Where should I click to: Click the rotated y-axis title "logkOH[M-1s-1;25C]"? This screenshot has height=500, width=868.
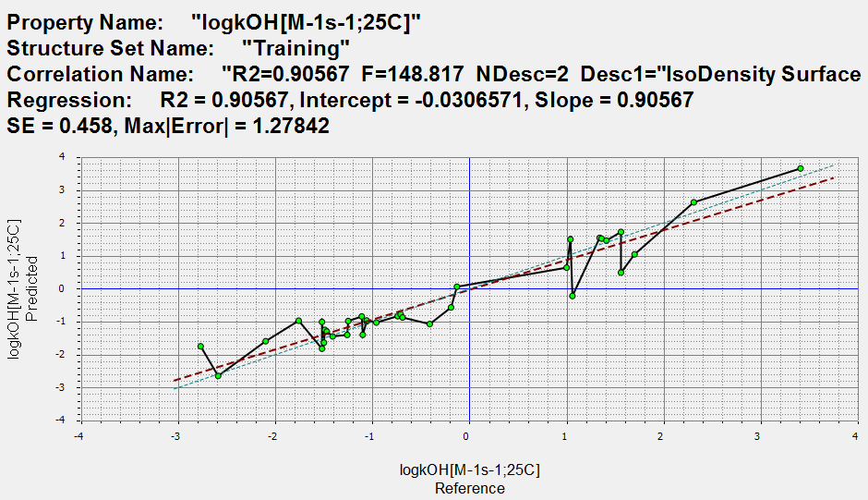(14, 288)
